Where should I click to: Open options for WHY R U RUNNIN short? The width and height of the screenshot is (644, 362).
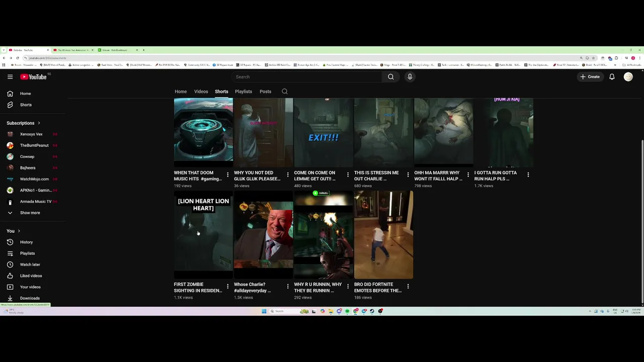[348, 287]
